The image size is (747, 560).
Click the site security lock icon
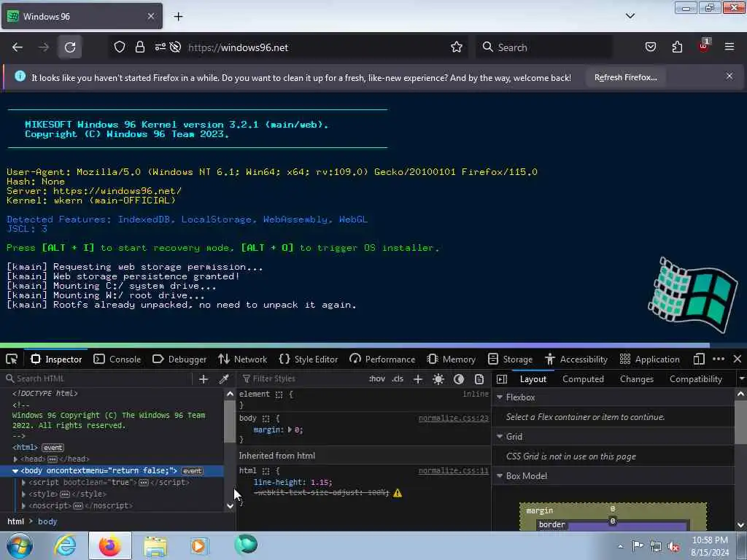click(139, 47)
